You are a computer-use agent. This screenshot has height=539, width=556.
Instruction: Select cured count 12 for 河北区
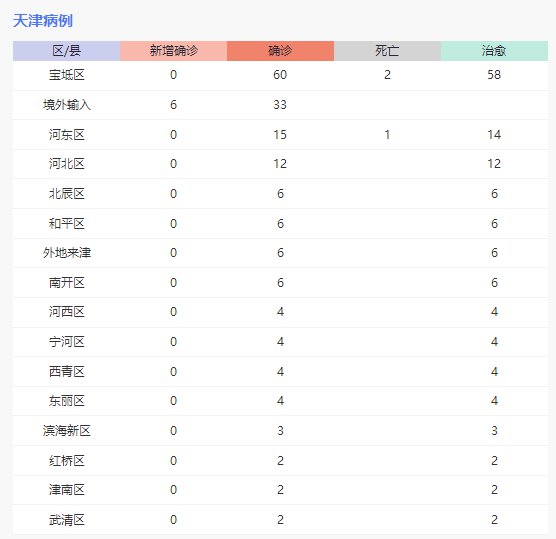[x=494, y=164]
